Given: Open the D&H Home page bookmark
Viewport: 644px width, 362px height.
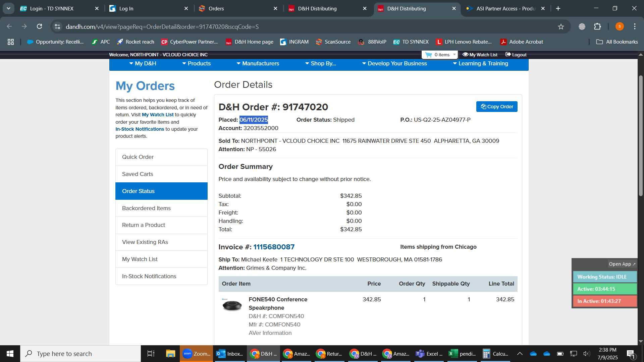Looking at the screenshot, I should coord(250,42).
